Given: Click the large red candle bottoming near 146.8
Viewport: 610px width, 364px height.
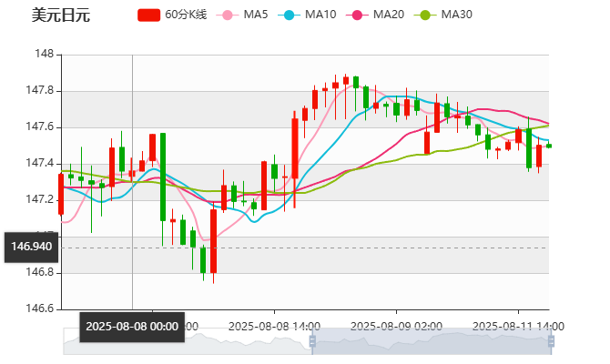Looking at the screenshot, I should click(x=214, y=241).
